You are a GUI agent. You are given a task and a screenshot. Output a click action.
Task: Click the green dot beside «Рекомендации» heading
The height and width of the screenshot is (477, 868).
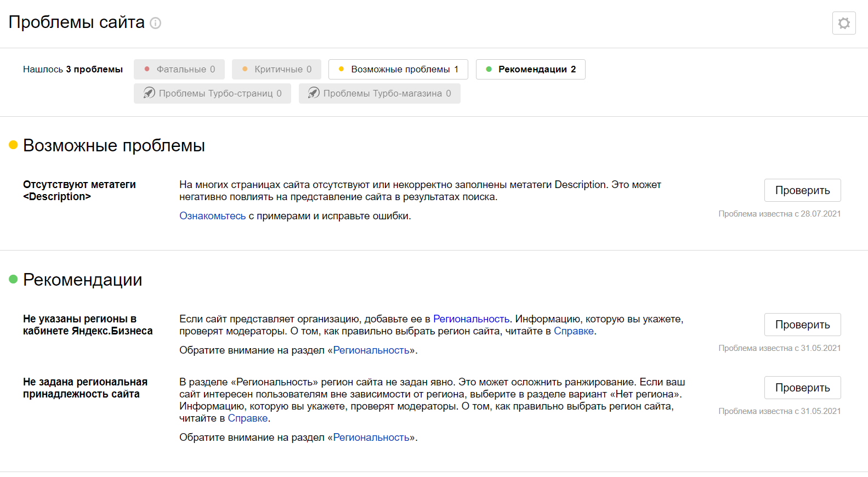(x=14, y=280)
